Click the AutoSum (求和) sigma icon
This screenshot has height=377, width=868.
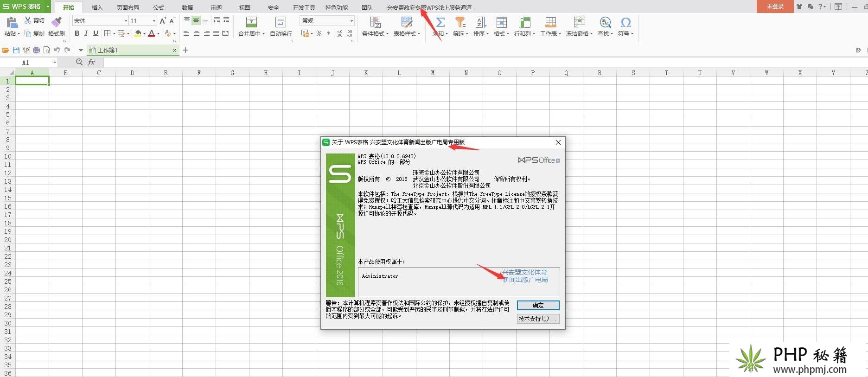pos(440,22)
